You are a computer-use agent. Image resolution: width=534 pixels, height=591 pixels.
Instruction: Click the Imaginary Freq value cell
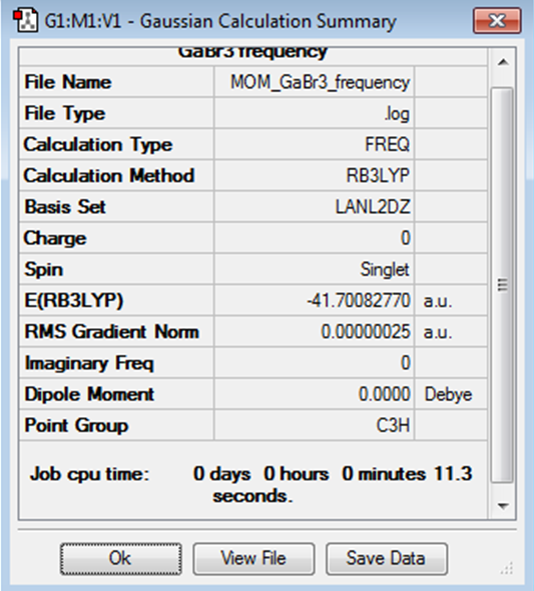pyautogui.click(x=314, y=363)
